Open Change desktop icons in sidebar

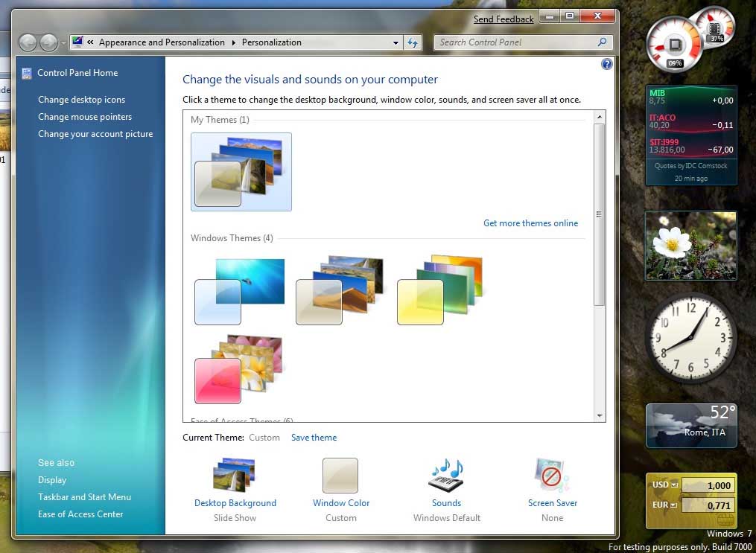pos(81,100)
